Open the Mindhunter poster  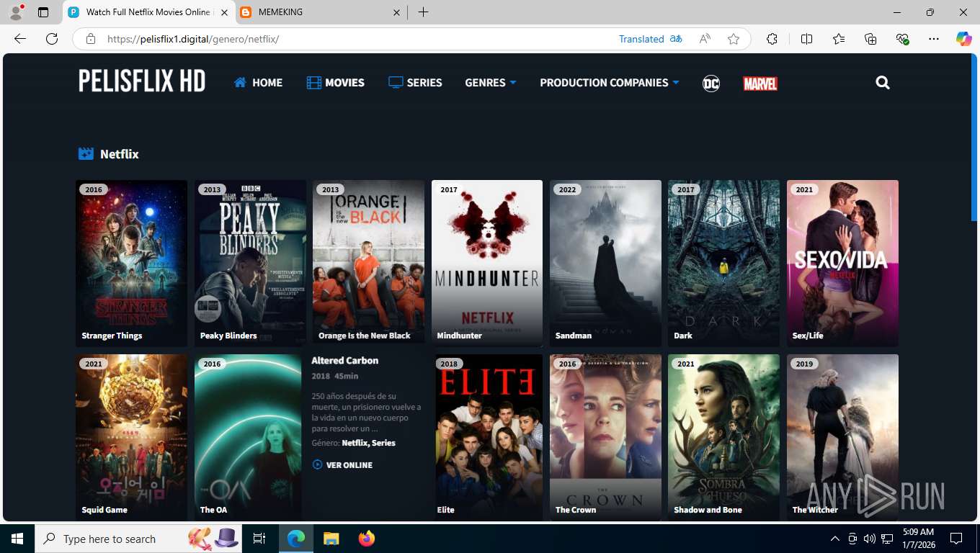pyautogui.click(x=487, y=263)
